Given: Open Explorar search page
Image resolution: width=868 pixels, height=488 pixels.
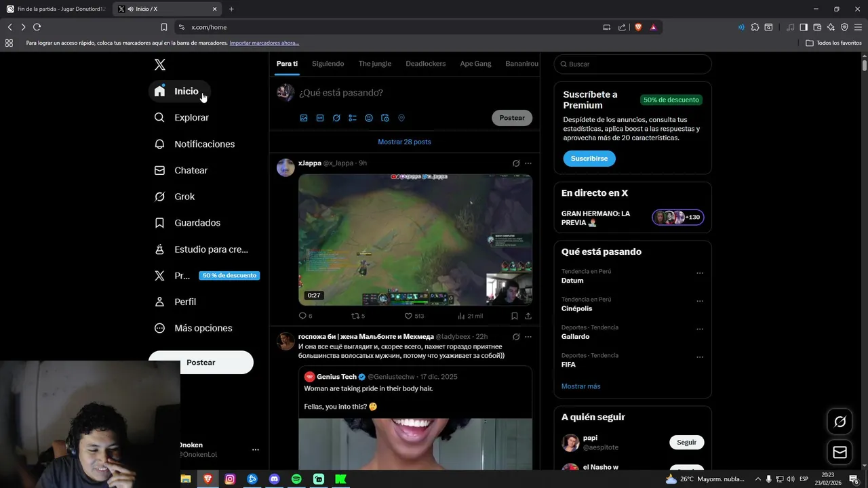Looking at the screenshot, I should (x=181, y=117).
